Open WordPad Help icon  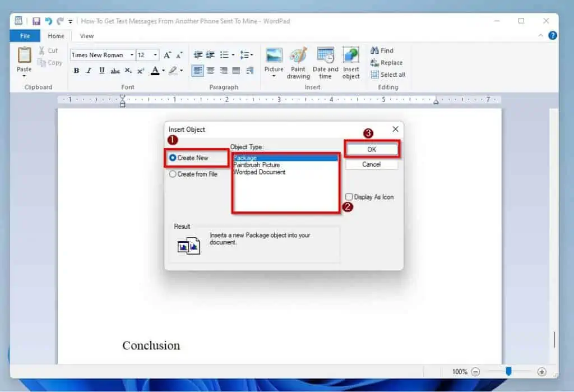[x=552, y=35]
